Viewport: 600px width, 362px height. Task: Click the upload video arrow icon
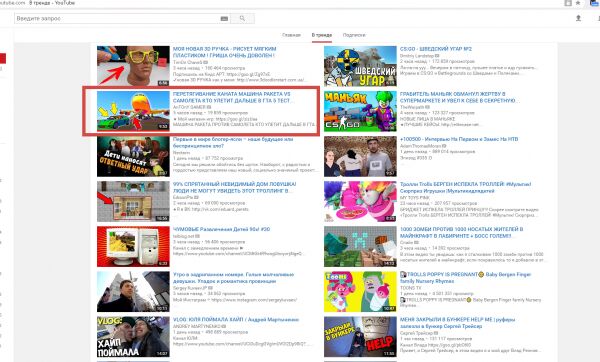click(578, 18)
